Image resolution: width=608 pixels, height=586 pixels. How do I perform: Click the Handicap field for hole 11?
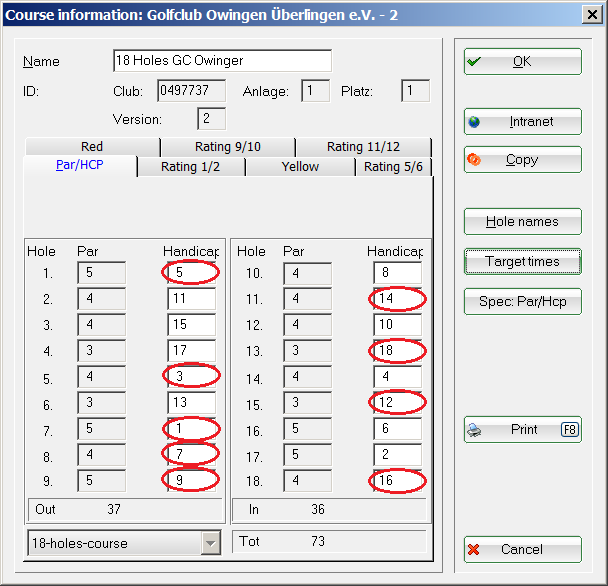pyautogui.click(x=397, y=299)
